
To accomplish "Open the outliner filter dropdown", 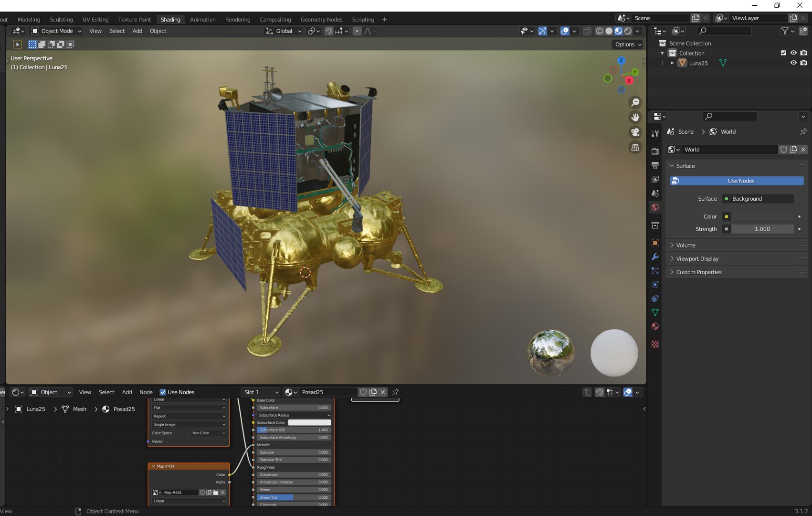I will (788, 31).
